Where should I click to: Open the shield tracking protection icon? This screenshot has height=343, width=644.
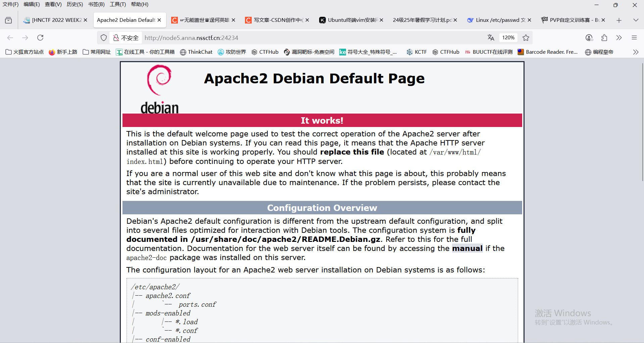coord(104,38)
